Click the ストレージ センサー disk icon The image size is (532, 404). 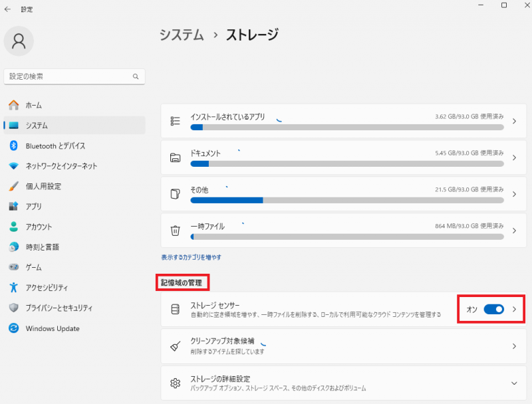click(x=176, y=310)
